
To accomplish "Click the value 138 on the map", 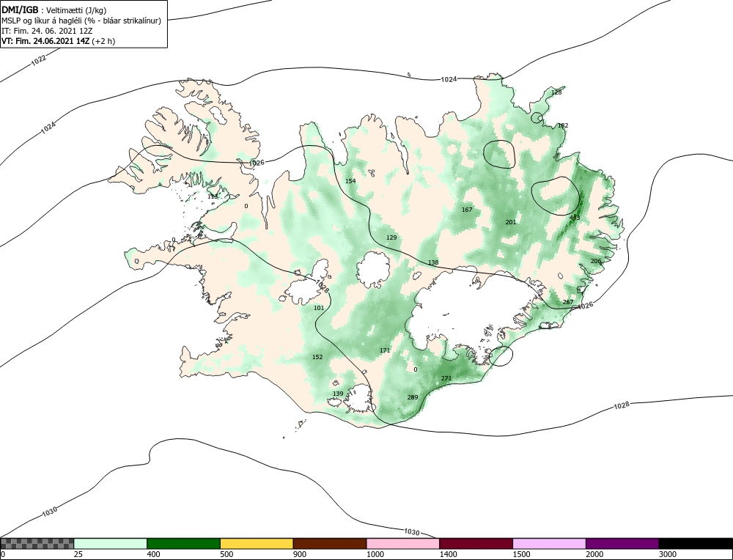I will tap(433, 262).
